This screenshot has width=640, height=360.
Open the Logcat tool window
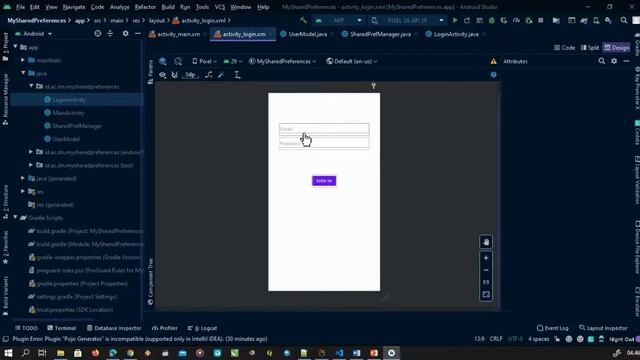[202, 328]
